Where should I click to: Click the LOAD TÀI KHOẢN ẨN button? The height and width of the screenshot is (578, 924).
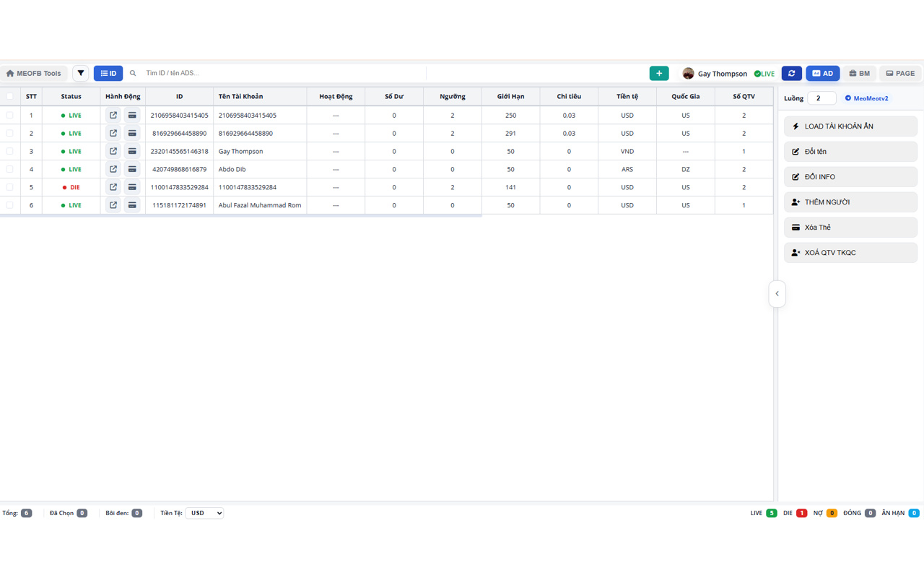point(850,126)
